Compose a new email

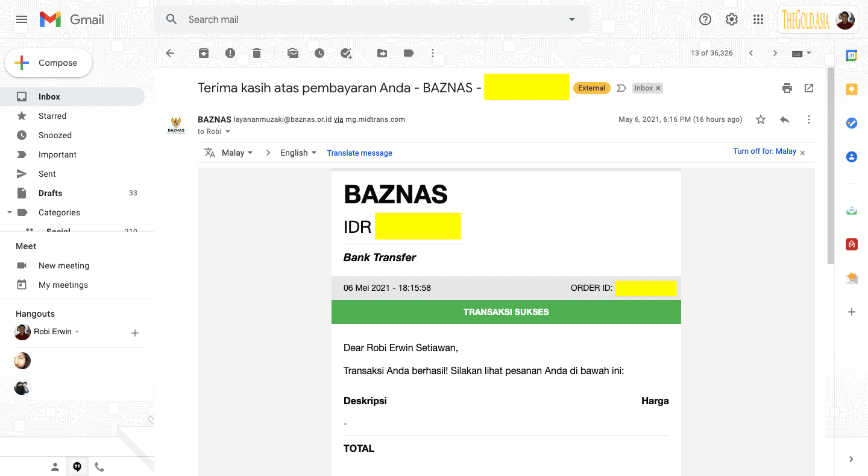click(x=49, y=63)
